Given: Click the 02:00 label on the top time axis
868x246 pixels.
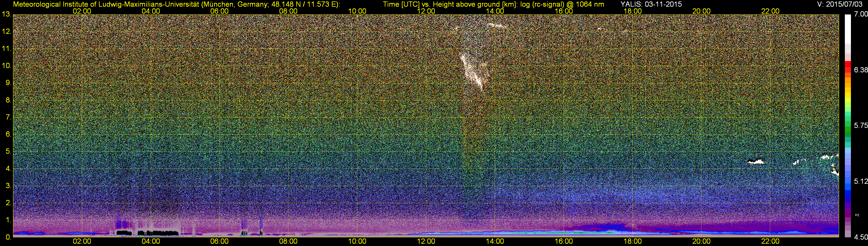Looking at the screenshot, I should pos(82,11).
